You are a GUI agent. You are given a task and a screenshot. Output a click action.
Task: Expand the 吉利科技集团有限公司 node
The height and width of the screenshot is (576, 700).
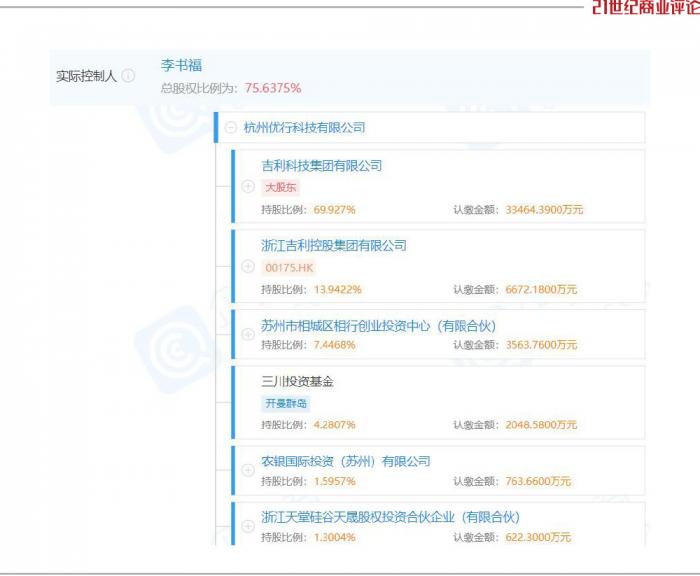point(248,186)
